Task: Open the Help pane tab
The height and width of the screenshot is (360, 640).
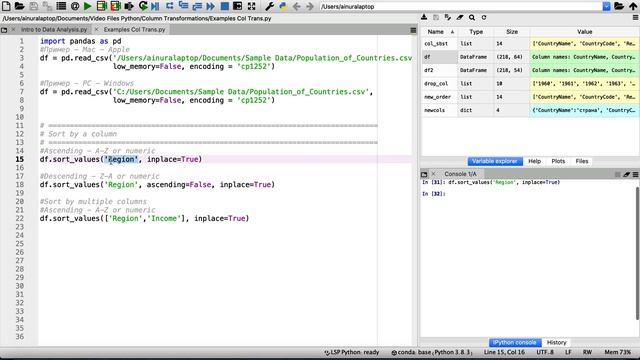Action: click(534, 161)
